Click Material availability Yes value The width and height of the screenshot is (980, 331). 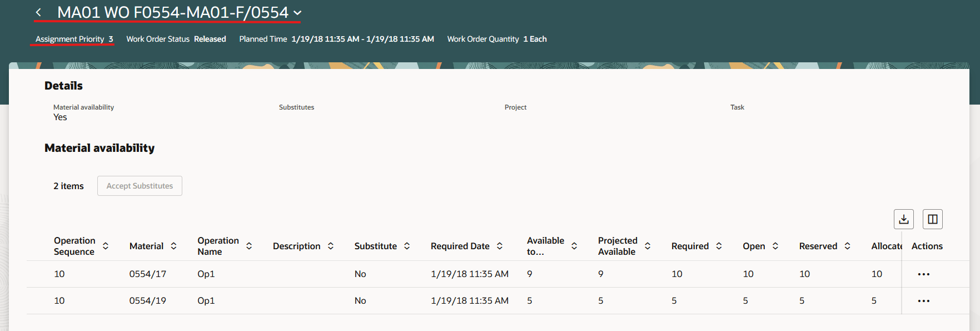click(60, 117)
